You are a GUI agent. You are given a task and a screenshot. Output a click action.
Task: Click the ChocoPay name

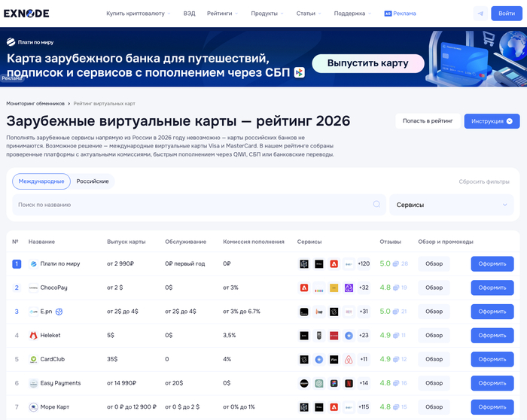(x=53, y=288)
